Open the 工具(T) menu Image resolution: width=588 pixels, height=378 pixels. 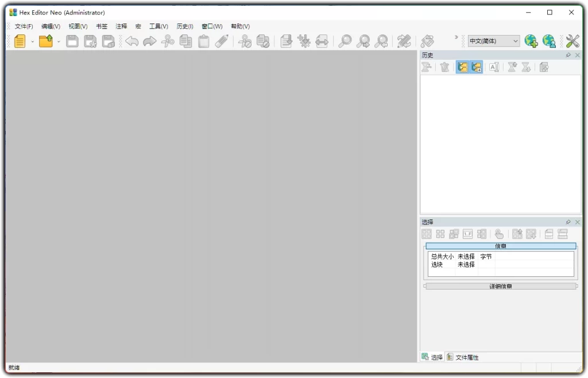(158, 26)
